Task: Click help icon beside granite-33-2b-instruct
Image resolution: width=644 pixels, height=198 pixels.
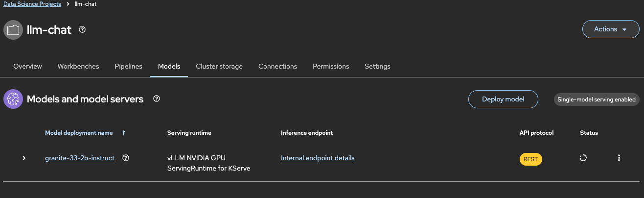Action: (126, 158)
